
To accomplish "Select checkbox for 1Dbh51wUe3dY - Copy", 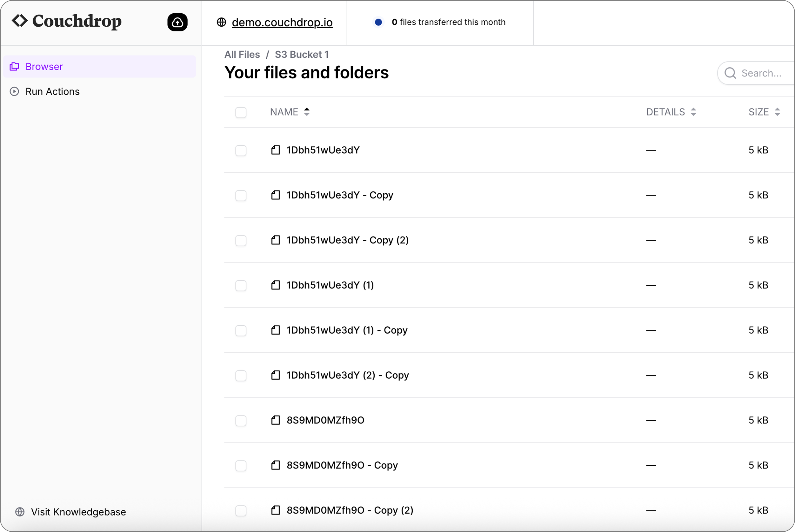I will point(241,196).
